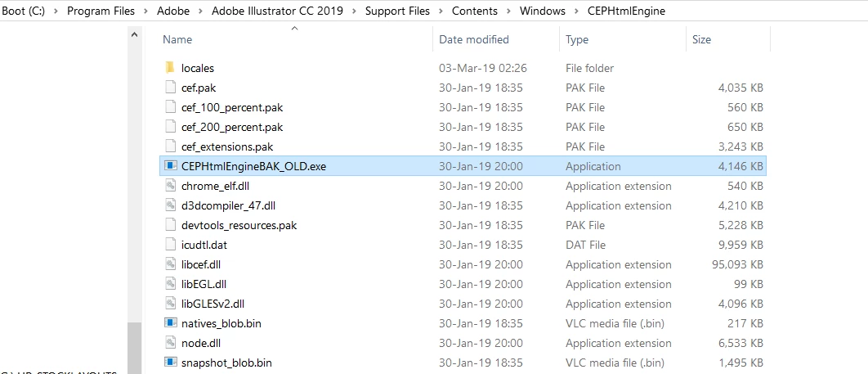Click the 03-Mar-19 02:26 date cell
The width and height of the screenshot is (868, 374).
click(x=483, y=68)
